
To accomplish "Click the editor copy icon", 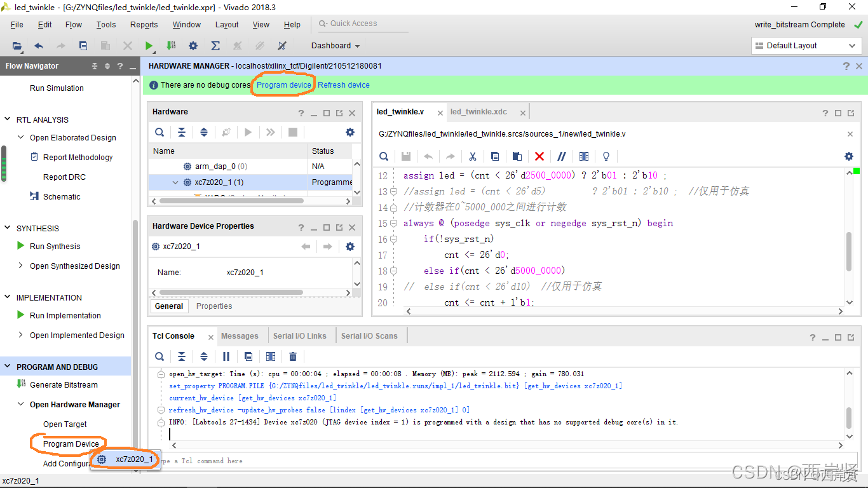I will click(x=495, y=156).
